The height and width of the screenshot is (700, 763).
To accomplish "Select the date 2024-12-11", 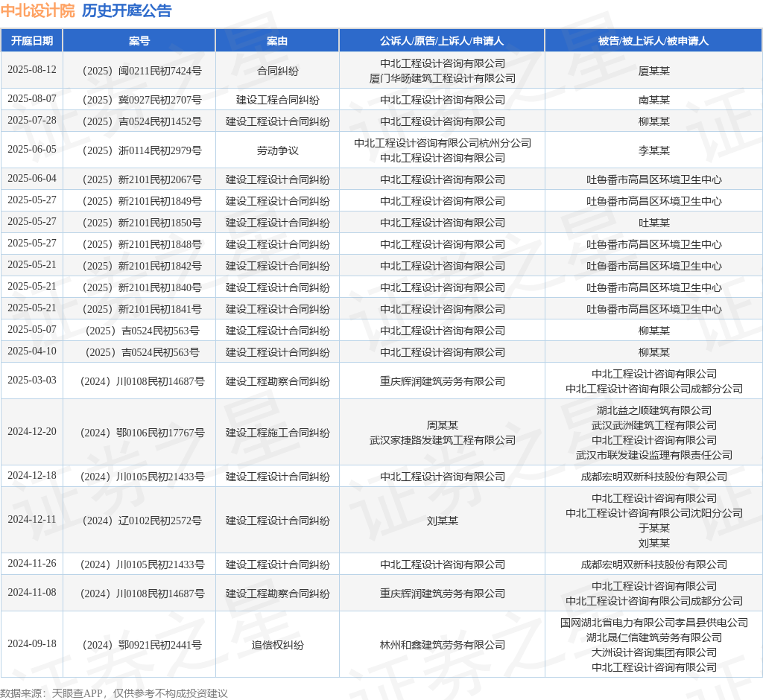I will click(x=32, y=520).
